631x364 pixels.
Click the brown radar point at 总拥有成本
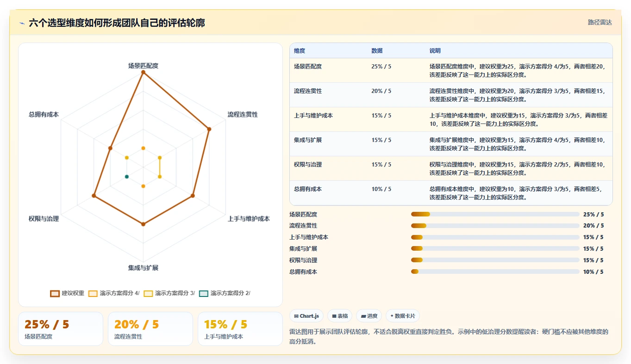(110, 148)
